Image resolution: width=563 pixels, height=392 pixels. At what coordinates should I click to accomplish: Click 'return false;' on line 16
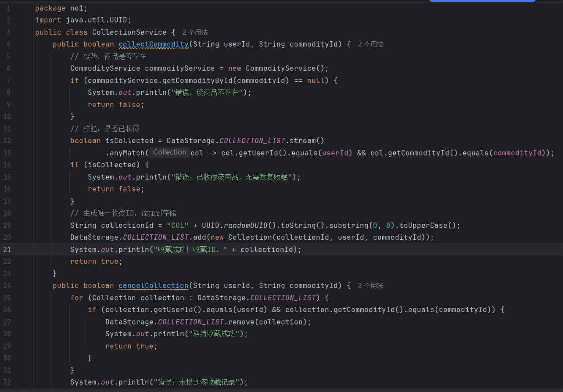116,189
